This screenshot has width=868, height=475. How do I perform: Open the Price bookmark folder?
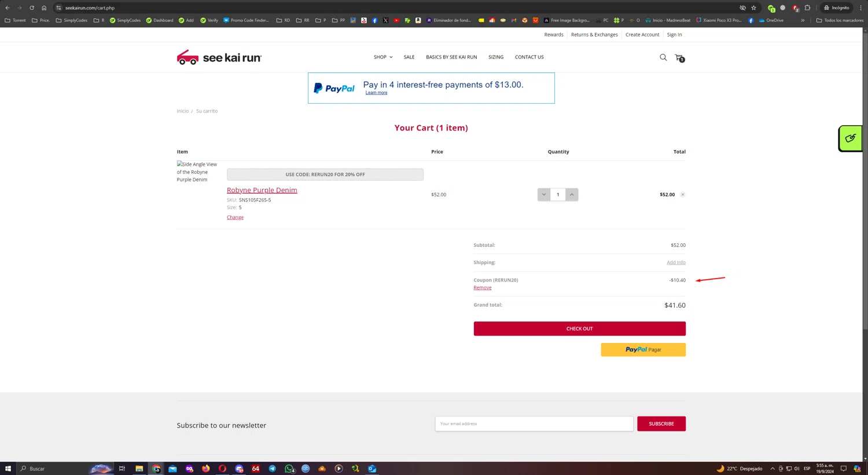pyautogui.click(x=41, y=20)
